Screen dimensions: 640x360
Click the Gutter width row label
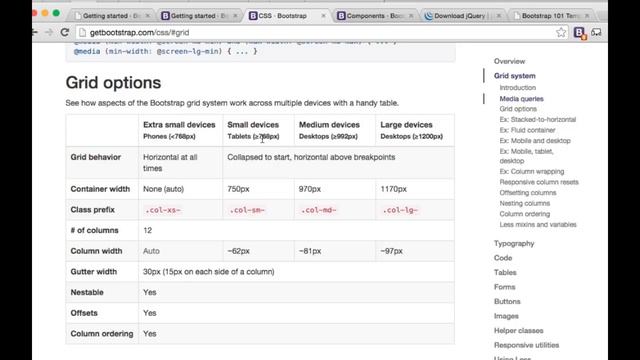point(93,272)
